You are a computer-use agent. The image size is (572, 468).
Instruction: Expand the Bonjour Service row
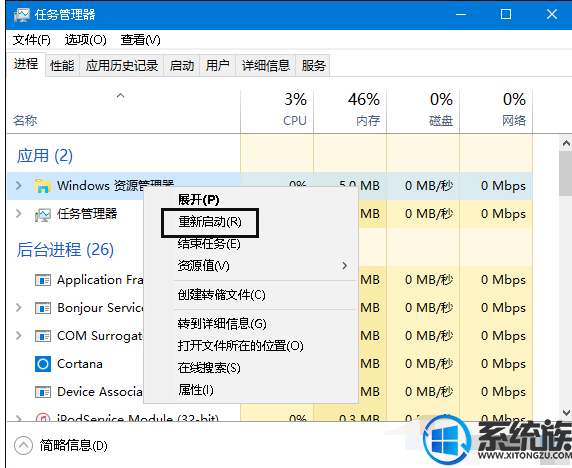(19, 308)
